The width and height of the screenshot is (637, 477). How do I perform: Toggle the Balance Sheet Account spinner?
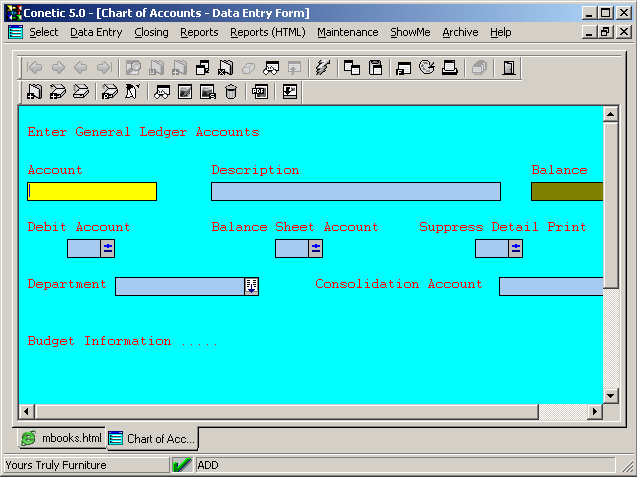[316, 248]
